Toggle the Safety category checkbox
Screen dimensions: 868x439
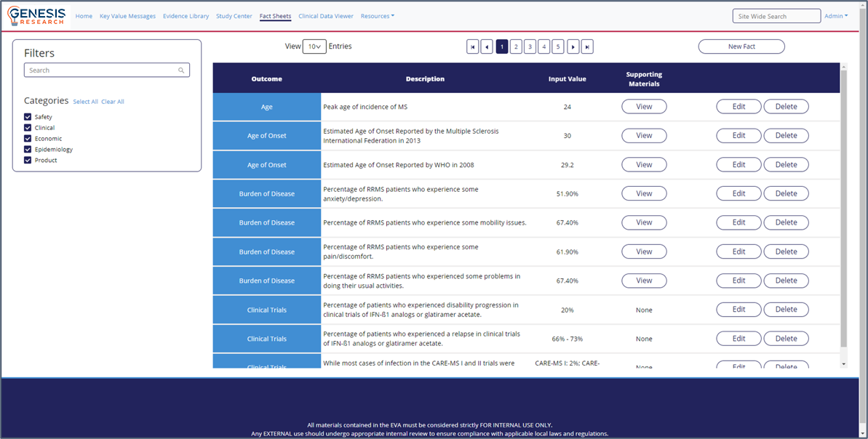pyautogui.click(x=28, y=117)
